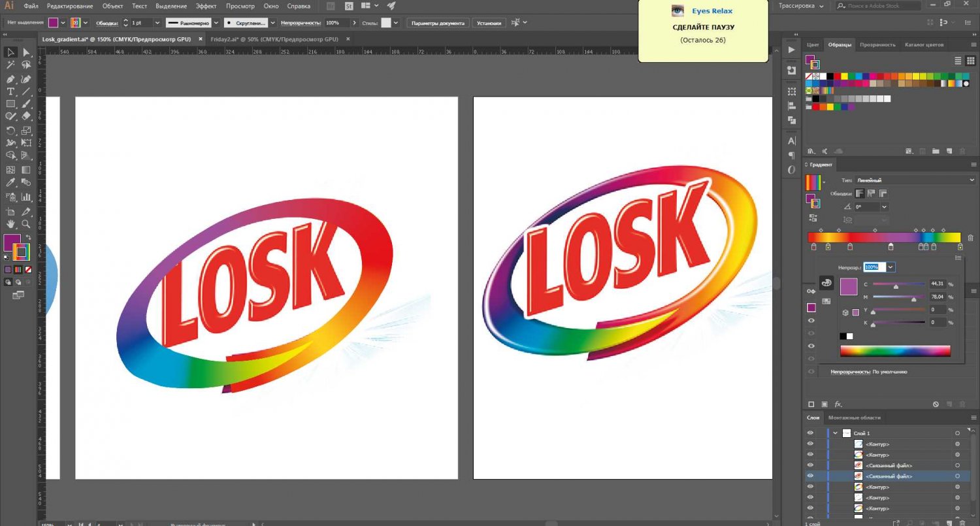The width and height of the screenshot is (980, 526).
Task: Click the fx add effect icon
Action: [x=838, y=404]
